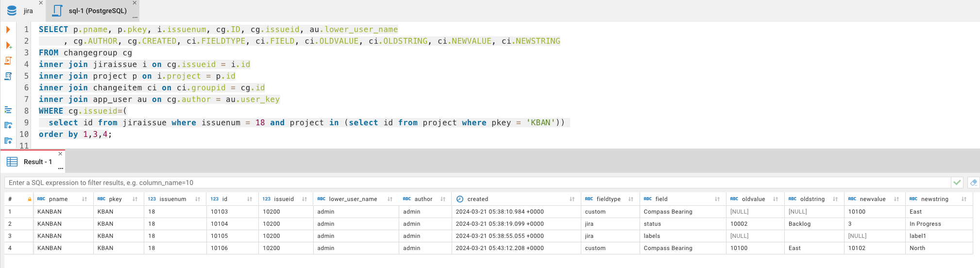Apply the results filter with the green checkmark
980x268 pixels.
tap(957, 183)
